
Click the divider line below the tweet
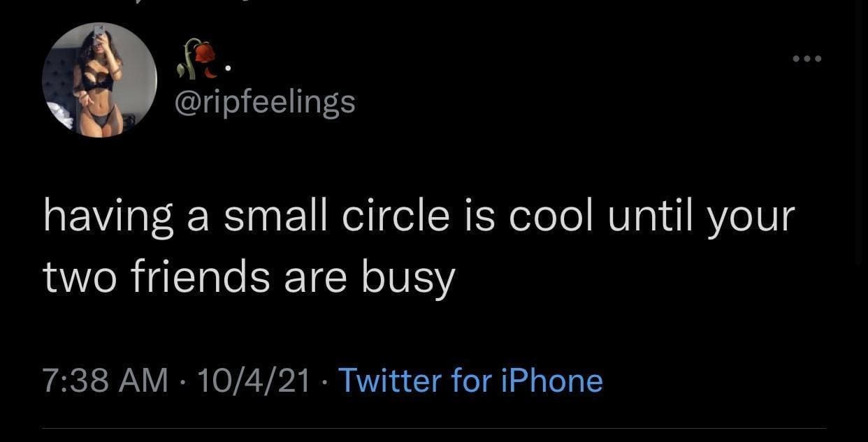point(433,428)
